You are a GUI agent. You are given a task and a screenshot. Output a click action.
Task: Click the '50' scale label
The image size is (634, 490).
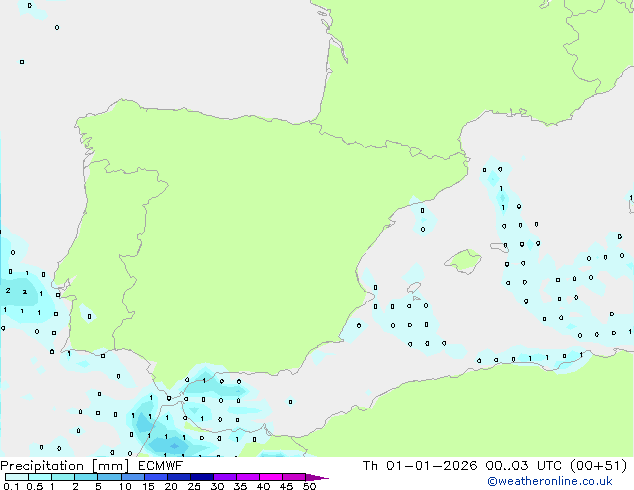coord(309,486)
